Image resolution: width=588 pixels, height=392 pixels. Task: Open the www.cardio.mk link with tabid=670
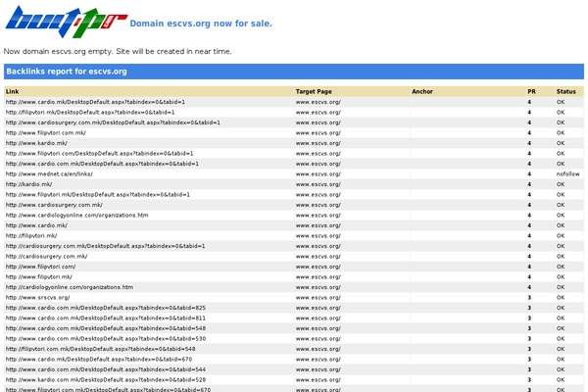click(99, 360)
